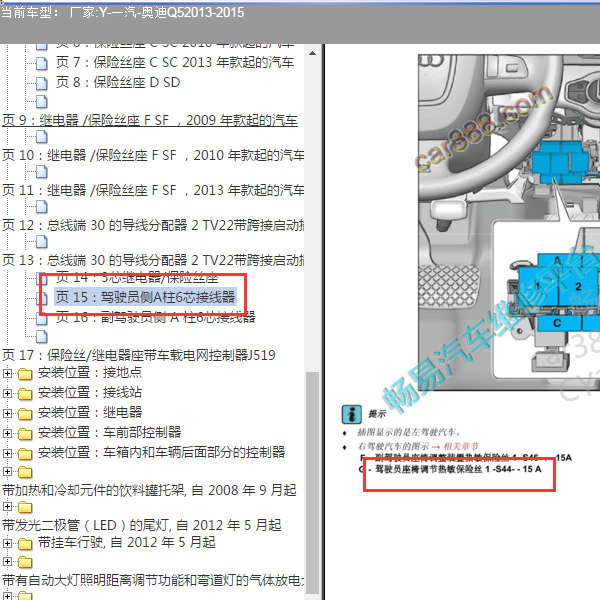The height and width of the screenshot is (600, 600).
Task: Click fuse block A in diagram
Action: (557, 261)
